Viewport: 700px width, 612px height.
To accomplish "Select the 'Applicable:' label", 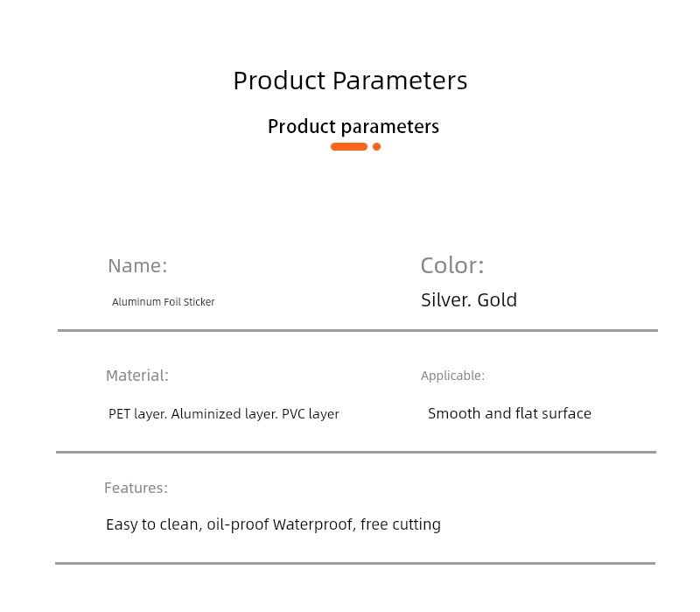I will click(452, 376).
